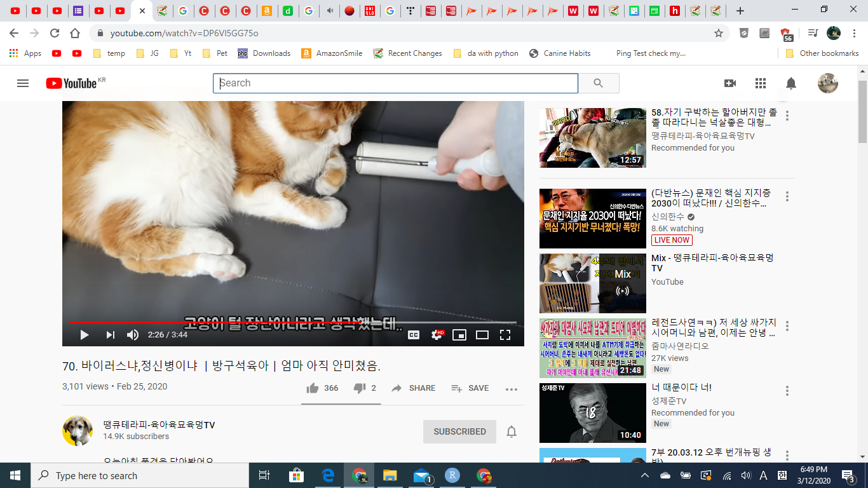868x488 pixels.
Task: Skip to next video in player
Action: pyautogui.click(x=110, y=335)
